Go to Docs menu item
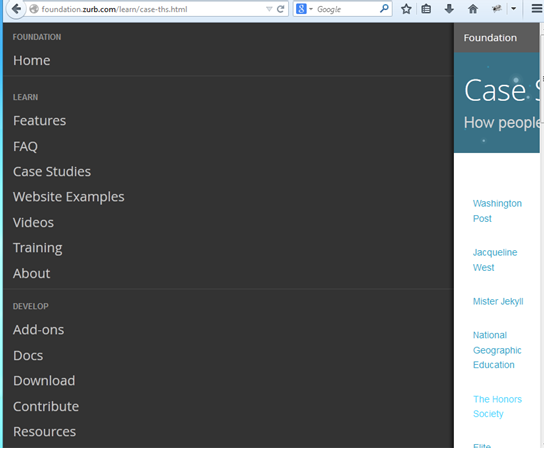Viewport: 545px width, 449px height. click(x=28, y=356)
